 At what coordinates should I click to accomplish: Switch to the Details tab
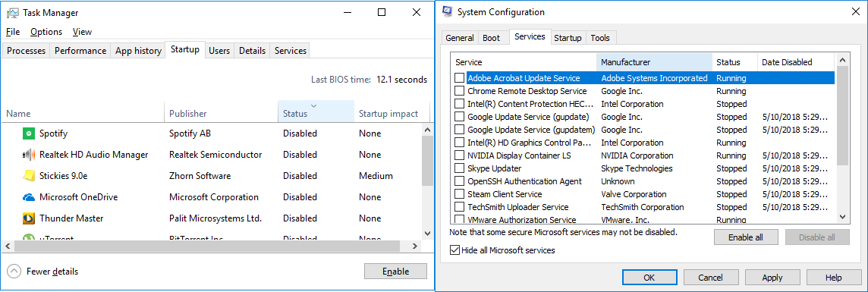point(253,50)
